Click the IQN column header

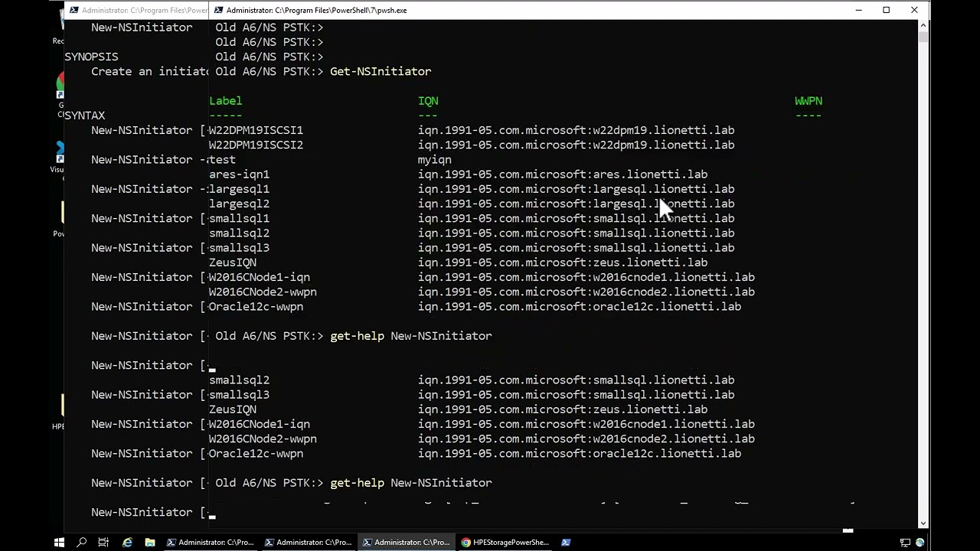coord(428,100)
